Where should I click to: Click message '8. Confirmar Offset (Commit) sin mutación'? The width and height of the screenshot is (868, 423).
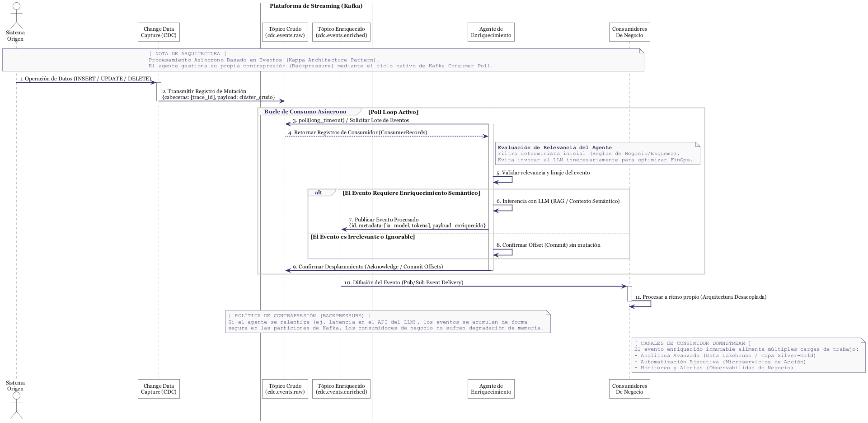click(549, 245)
